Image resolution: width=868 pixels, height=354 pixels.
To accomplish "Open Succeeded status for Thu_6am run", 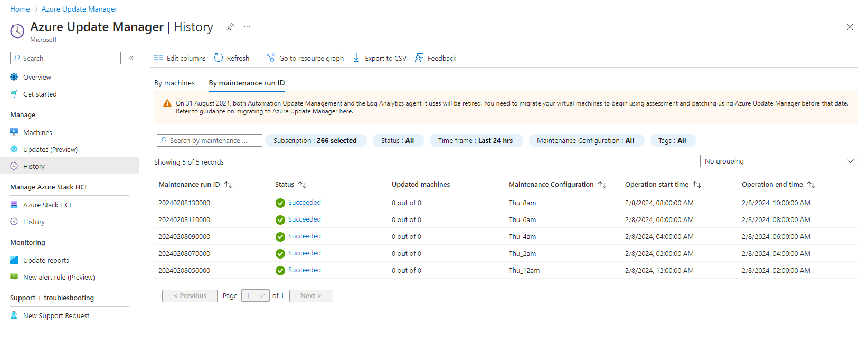I will (305, 219).
